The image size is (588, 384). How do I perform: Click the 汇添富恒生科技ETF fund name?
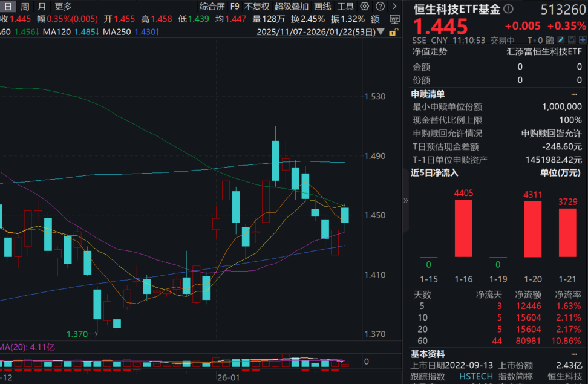(x=544, y=52)
